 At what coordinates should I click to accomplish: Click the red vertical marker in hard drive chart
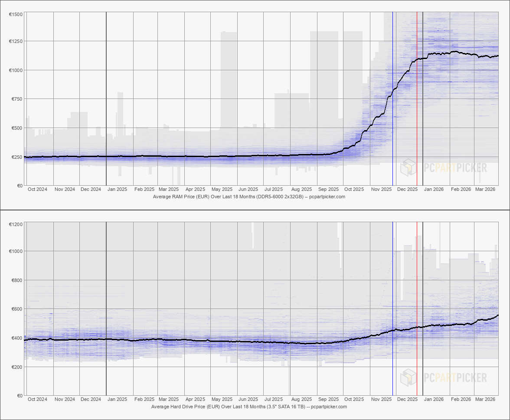pos(417,309)
